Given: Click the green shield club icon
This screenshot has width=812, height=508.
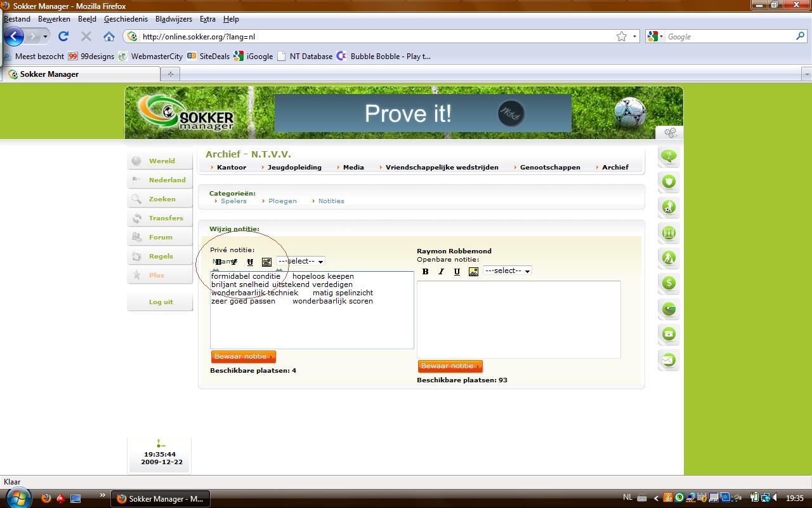Looking at the screenshot, I should pyautogui.click(x=669, y=182).
